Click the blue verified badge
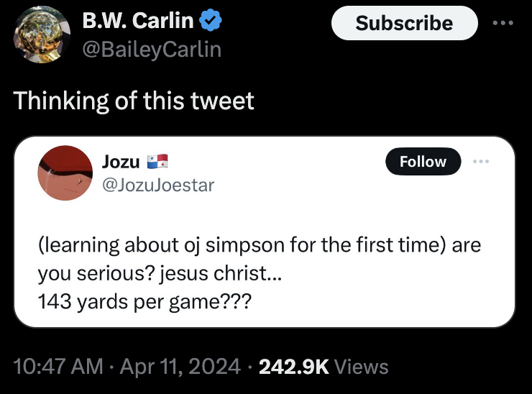The height and width of the screenshot is (394, 532). point(209,22)
